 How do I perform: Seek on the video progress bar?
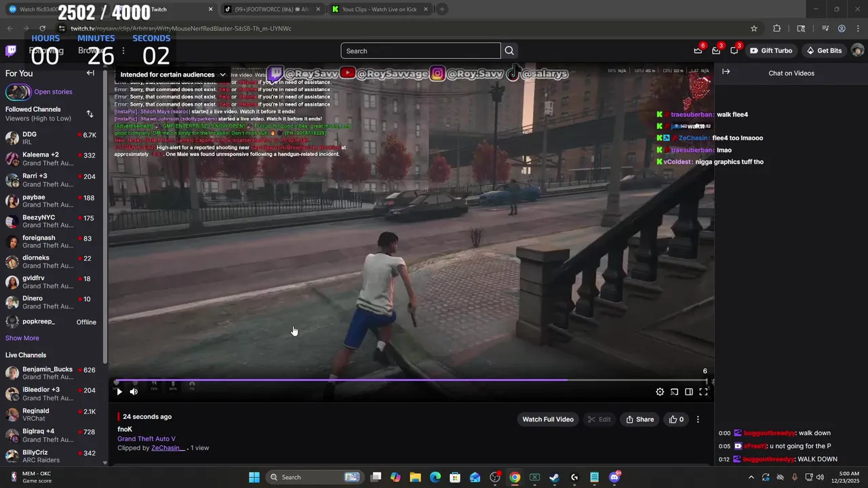coord(412,381)
